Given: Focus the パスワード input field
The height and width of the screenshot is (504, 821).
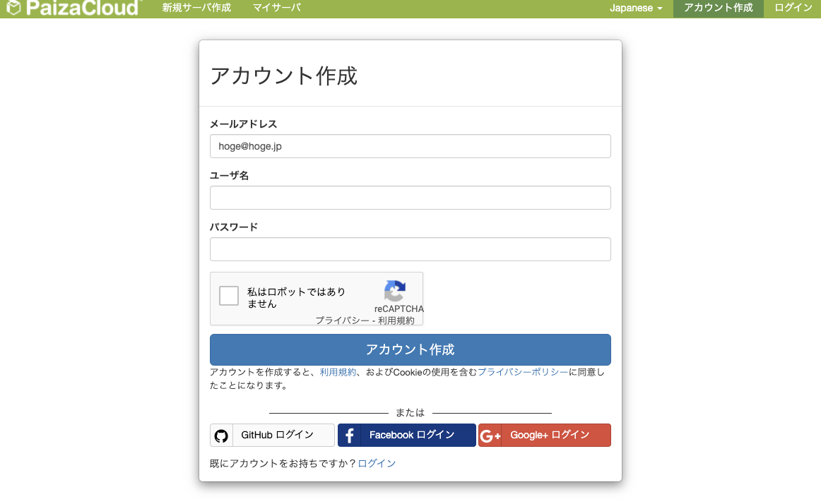Looking at the screenshot, I should click(410, 249).
